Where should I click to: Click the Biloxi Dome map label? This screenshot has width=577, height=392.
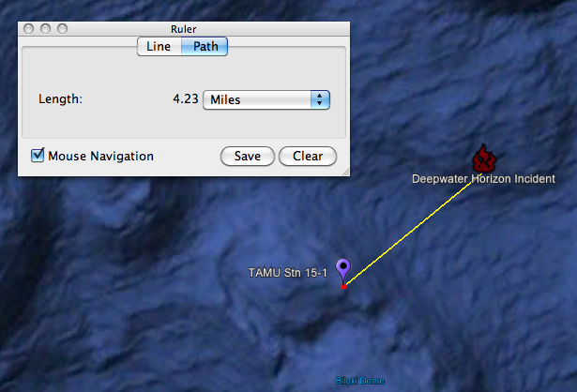(360, 381)
